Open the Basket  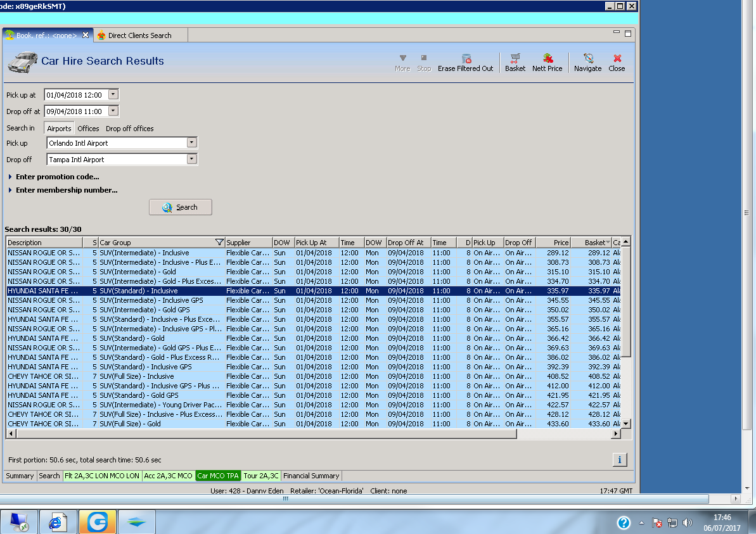[x=515, y=63]
